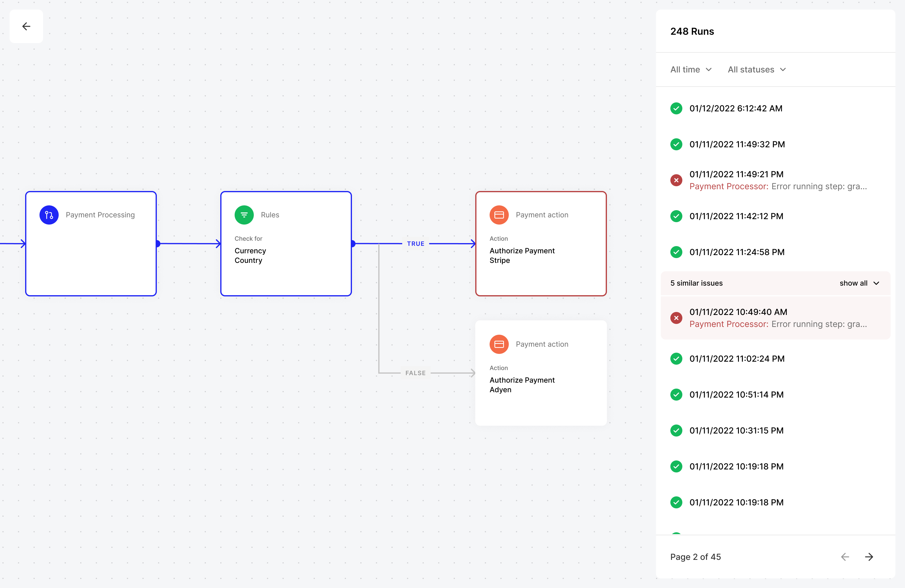905x588 pixels.
Task: Go to next runs page arrow
Action: pyautogui.click(x=869, y=557)
